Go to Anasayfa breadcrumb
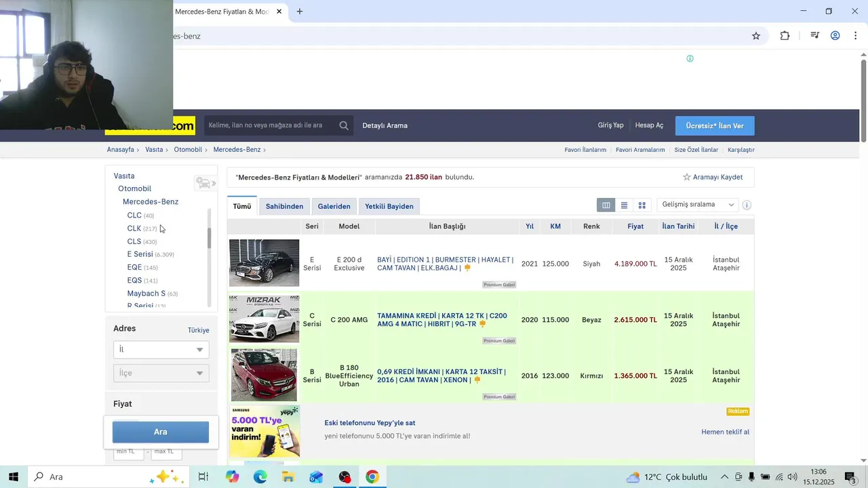Screen dimensions: 868x488 point(120,150)
